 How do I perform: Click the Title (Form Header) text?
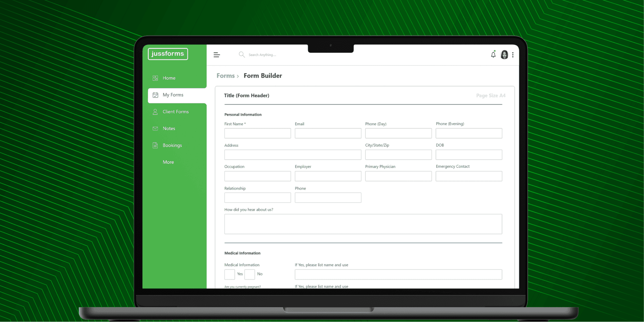pos(247,96)
